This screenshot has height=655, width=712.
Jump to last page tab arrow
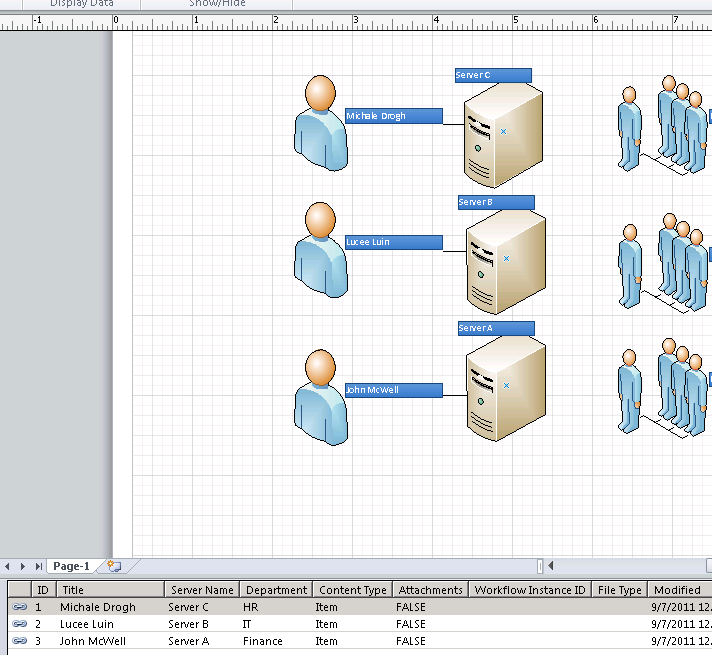39,566
